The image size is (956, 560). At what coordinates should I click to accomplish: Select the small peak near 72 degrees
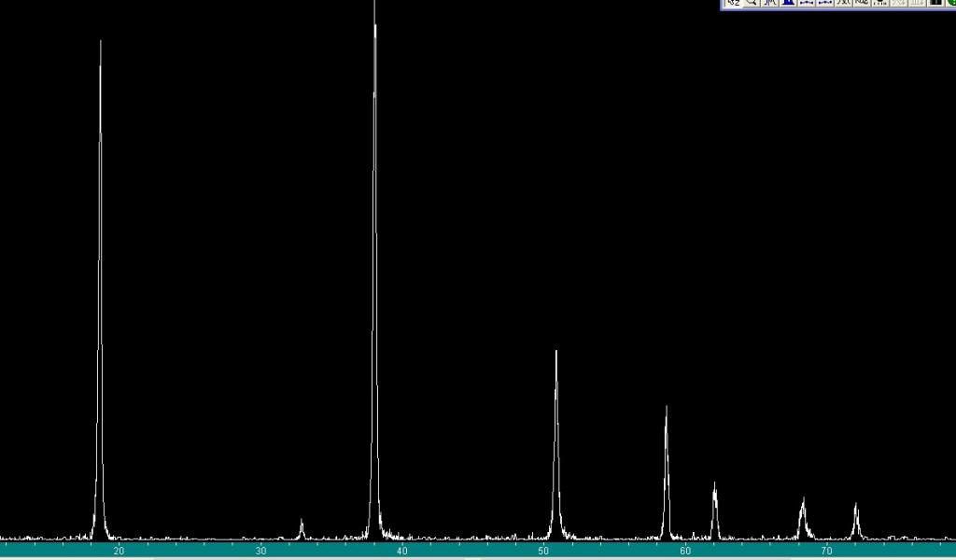[856, 521]
